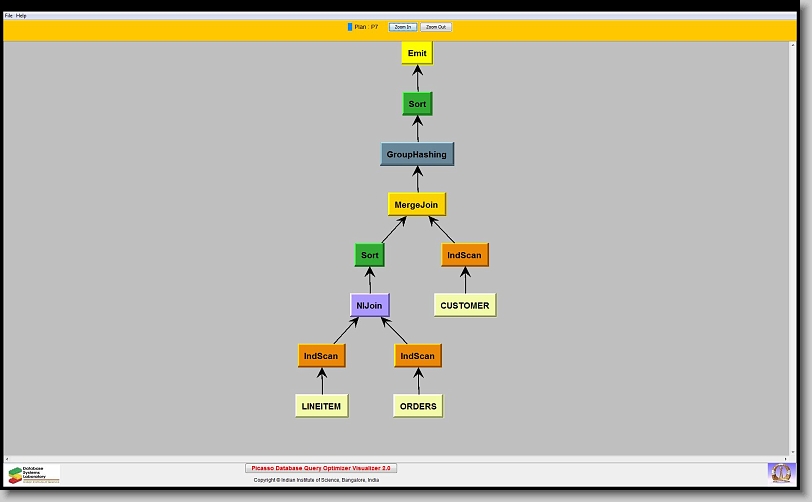Click the Picasso Database Query Optimizer Visualizer label
812x502 pixels.
(321, 468)
